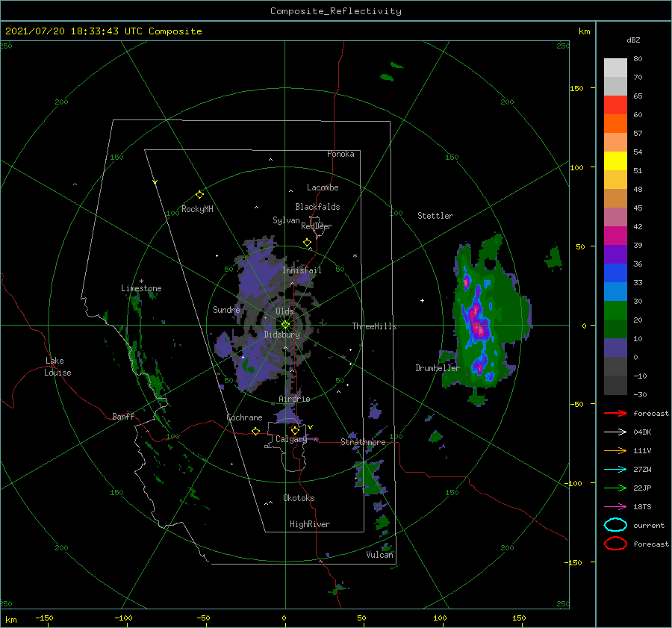672x628 pixels.
Task: Click the Stettler town label
Action: [x=435, y=216]
